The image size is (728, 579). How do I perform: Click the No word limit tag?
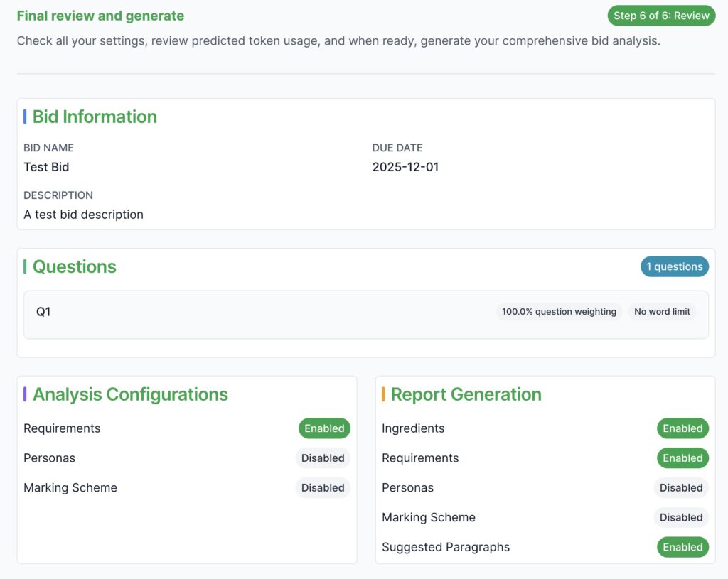pyautogui.click(x=662, y=312)
